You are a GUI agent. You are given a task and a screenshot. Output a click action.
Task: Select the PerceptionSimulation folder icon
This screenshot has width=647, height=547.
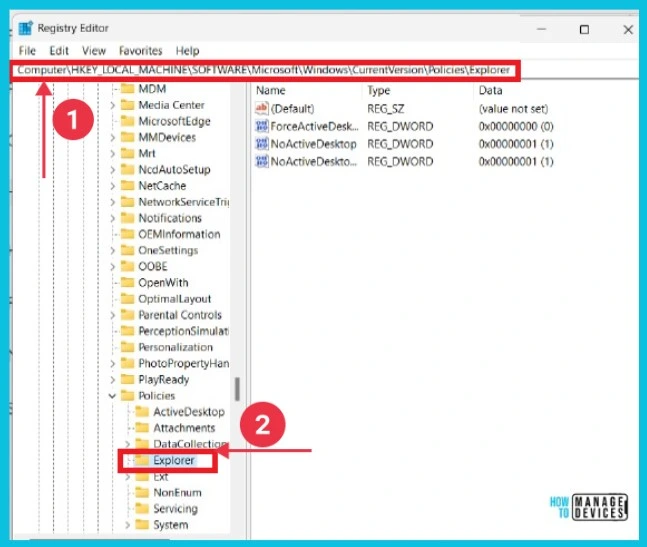(x=128, y=331)
